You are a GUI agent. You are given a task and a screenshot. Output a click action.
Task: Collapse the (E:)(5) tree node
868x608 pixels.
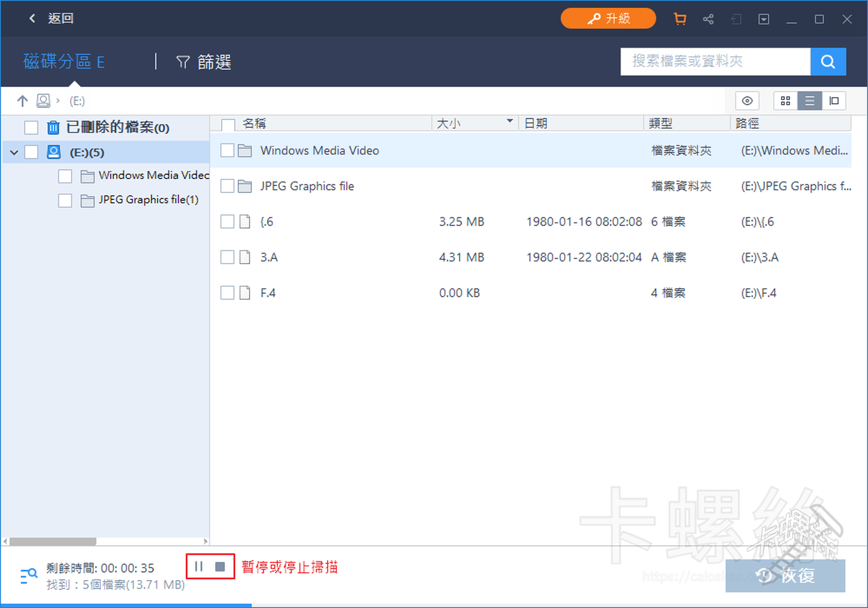click(14, 152)
